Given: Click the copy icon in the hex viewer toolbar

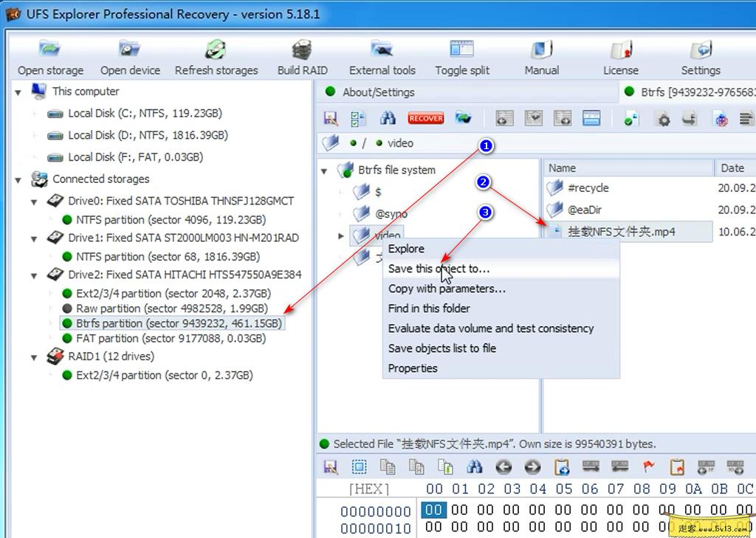Looking at the screenshot, I should pos(386,466).
